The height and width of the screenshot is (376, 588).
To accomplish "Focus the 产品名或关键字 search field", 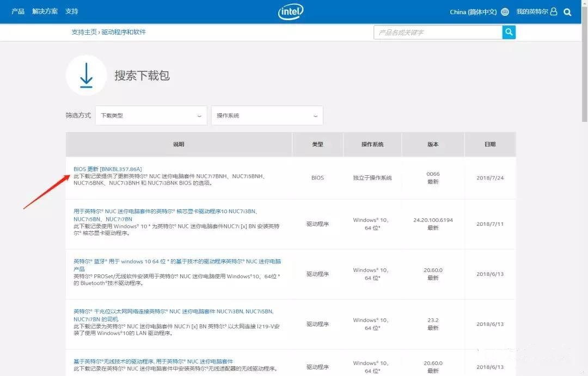I will click(438, 32).
